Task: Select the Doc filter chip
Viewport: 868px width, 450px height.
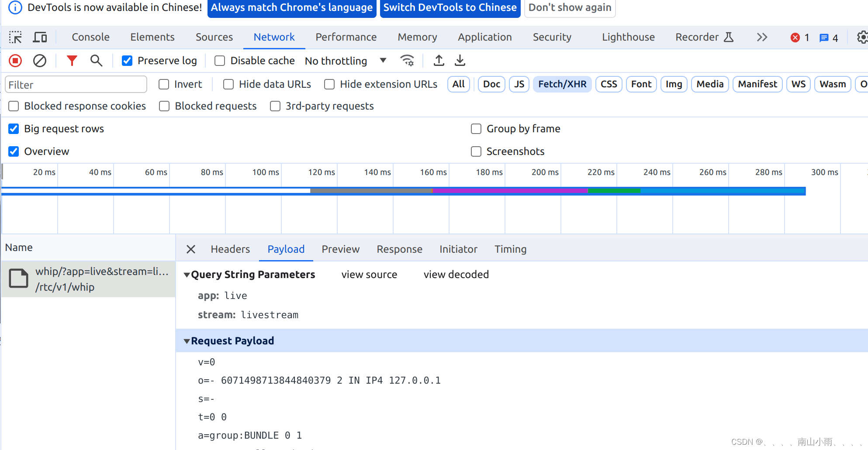Action: coord(491,84)
